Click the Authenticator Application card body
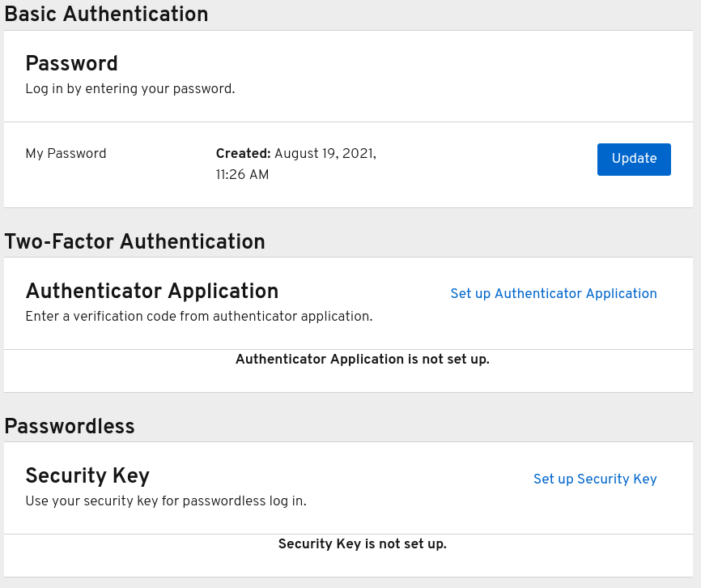This screenshot has width=701, height=588. [348, 370]
